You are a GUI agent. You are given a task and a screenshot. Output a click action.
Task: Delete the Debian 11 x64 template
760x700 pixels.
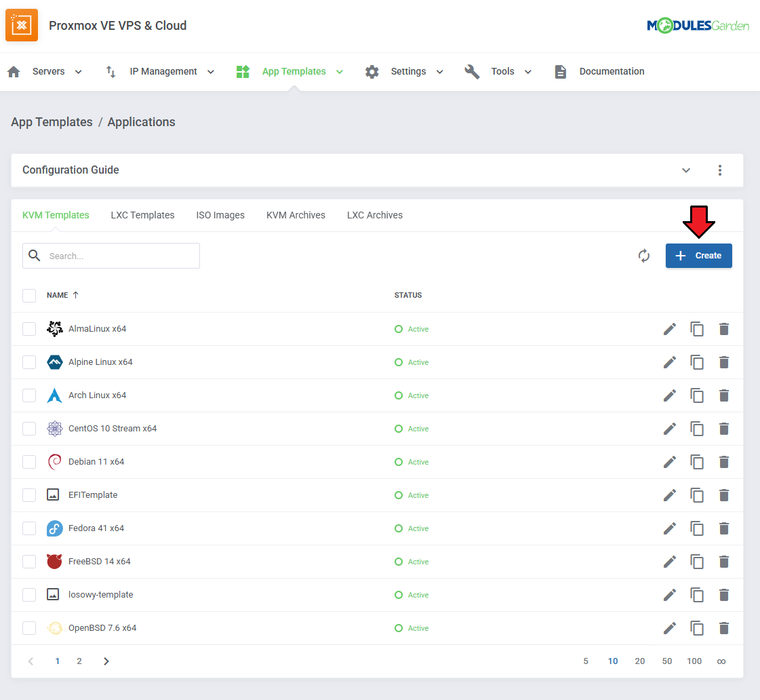coord(723,462)
